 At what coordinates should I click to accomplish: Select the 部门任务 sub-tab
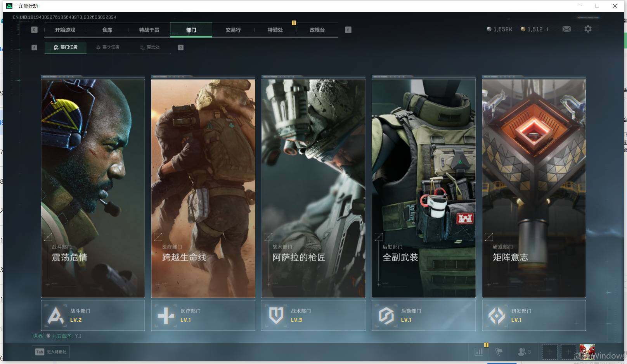pyautogui.click(x=66, y=47)
